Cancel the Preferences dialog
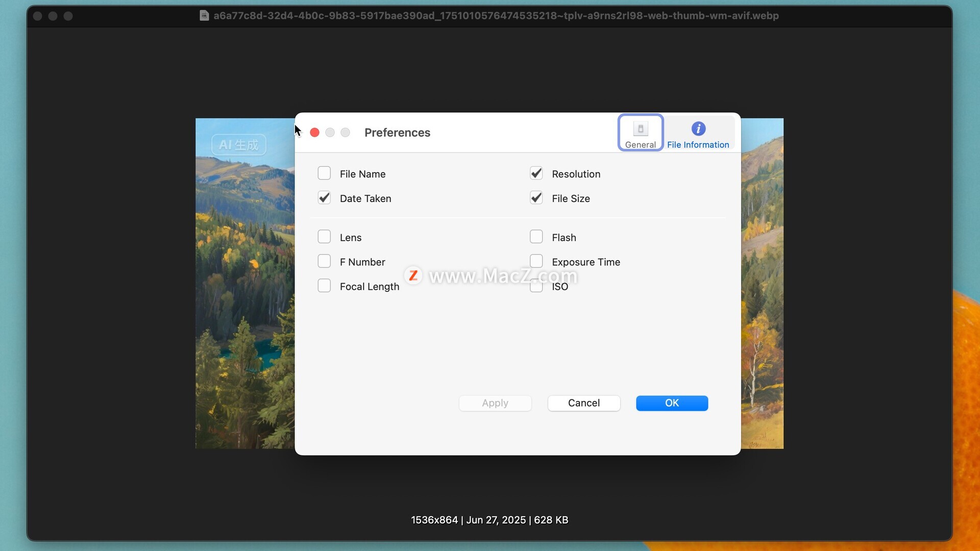 (x=584, y=403)
